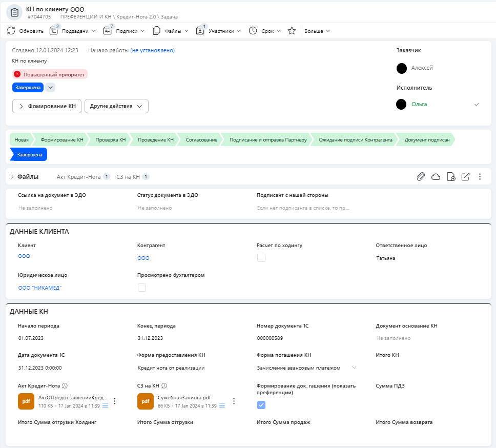Viewport: 496px width, 448px height.
Task: Open the Файлы panel three-dot menu
Action: pos(480,176)
